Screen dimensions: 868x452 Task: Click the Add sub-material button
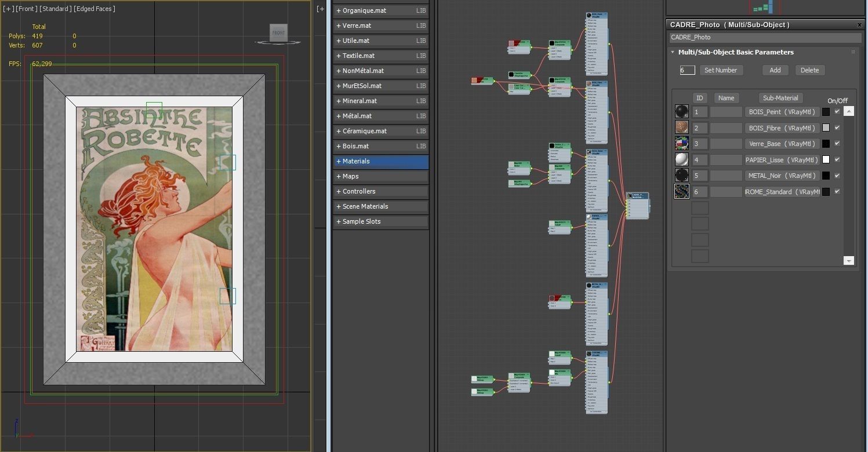775,70
